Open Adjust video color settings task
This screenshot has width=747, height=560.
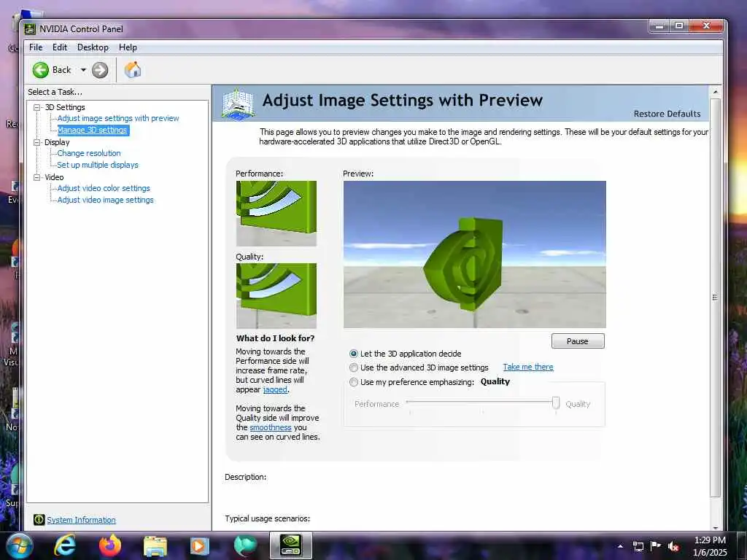coord(104,188)
